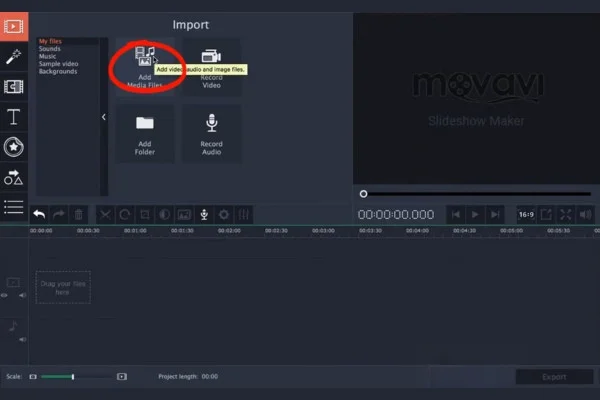Click the microphone voiceover toolbar icon
The image size is (600, 400).
point(204,214)
